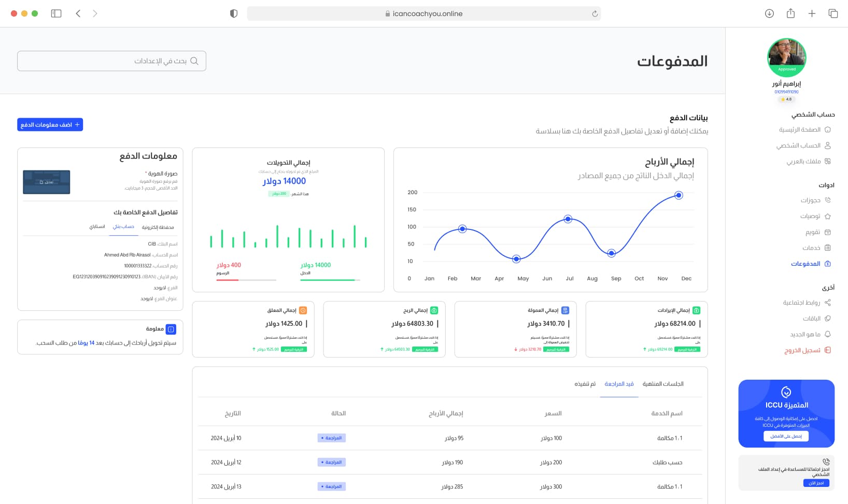Click the روابط اجتماعية share icon
The height and width of the screenshot is (504, 848).
click(829, 302)
